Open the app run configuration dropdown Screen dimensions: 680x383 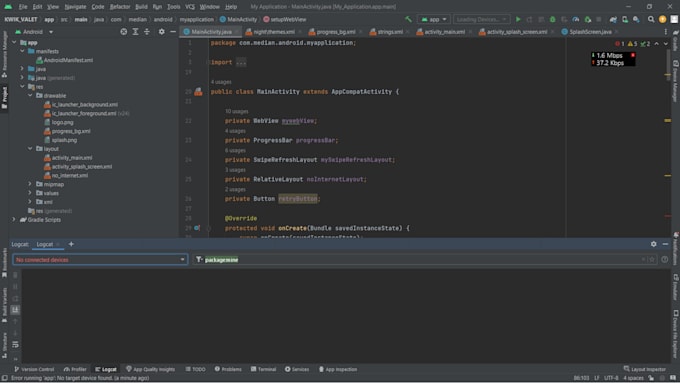[x=434, y=19]
